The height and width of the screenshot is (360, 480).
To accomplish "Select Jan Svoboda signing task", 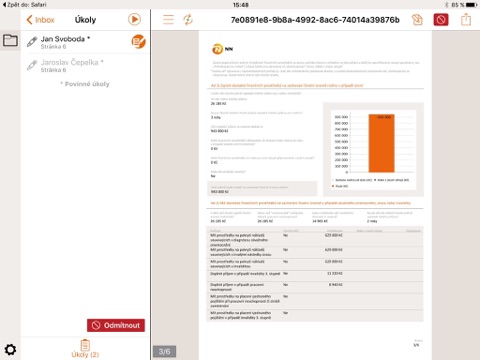I will point(85,42).
